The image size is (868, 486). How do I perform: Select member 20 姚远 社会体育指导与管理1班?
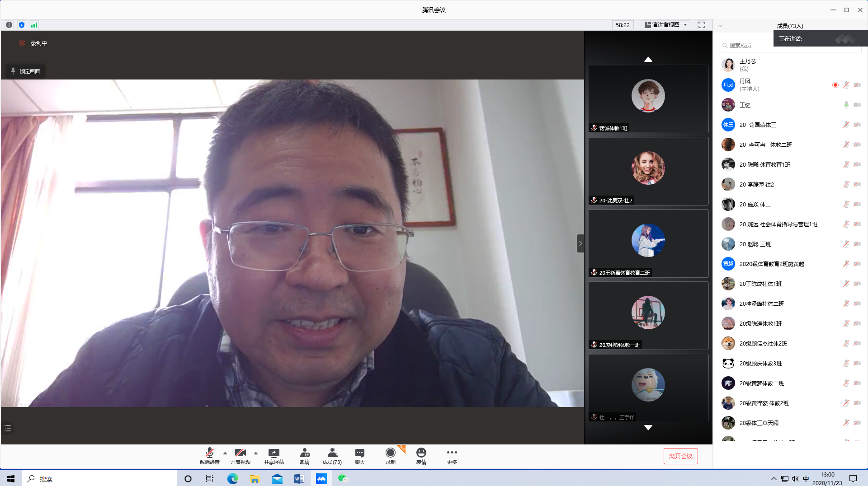pos(791,224)
